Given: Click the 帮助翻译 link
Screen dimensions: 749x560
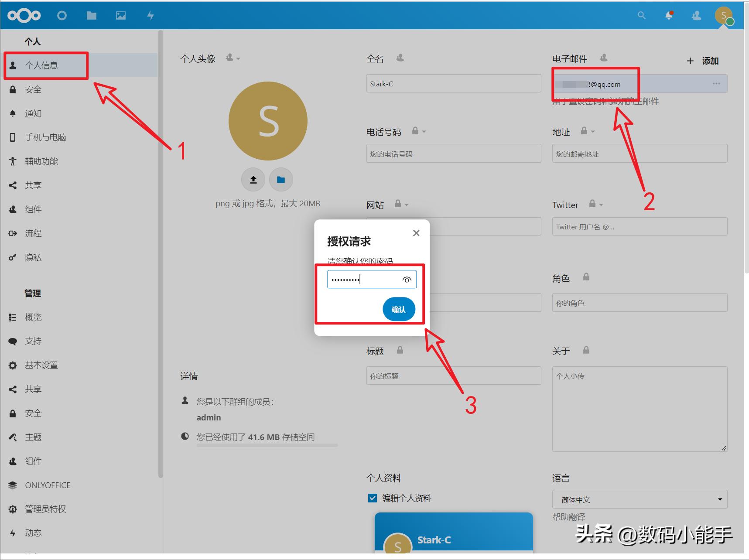Looking at the screenshot, I should coord(569,517).
